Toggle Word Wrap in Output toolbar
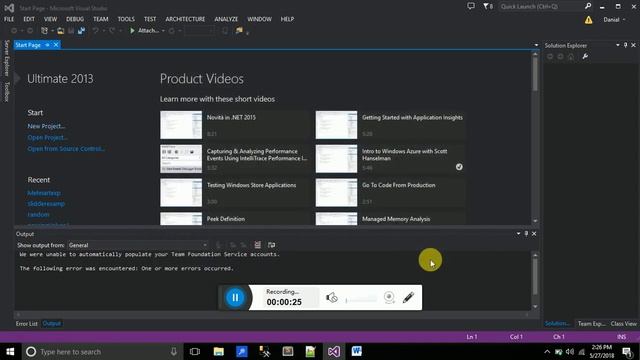The image size is (640, 360). tap(271, 244)
